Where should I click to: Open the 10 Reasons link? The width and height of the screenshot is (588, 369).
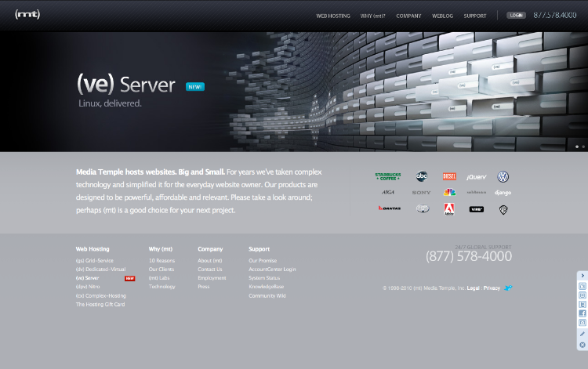pyautogui.click(x=162, y=260)
